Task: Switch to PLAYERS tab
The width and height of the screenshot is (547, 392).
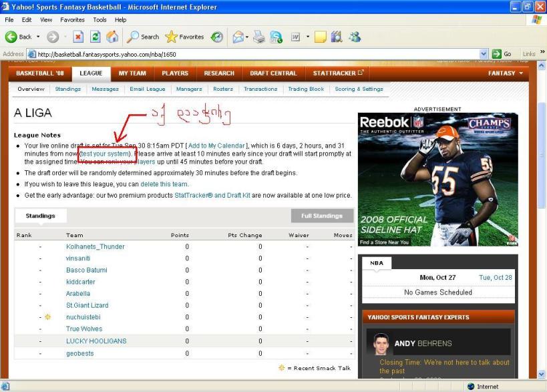Action: (175, 73)
